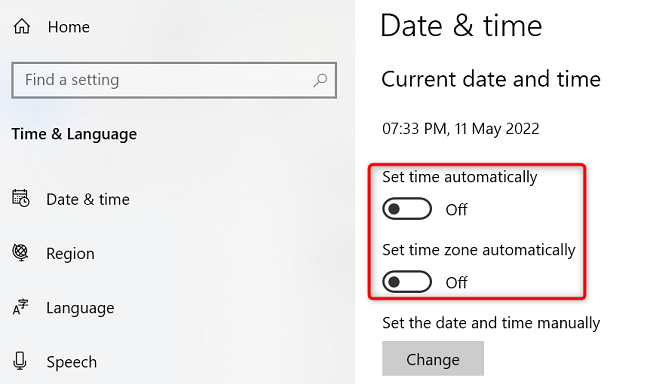
Task: Click the 07:33 PM current time text
Action: pyautogui.click(x=414, y=129)
